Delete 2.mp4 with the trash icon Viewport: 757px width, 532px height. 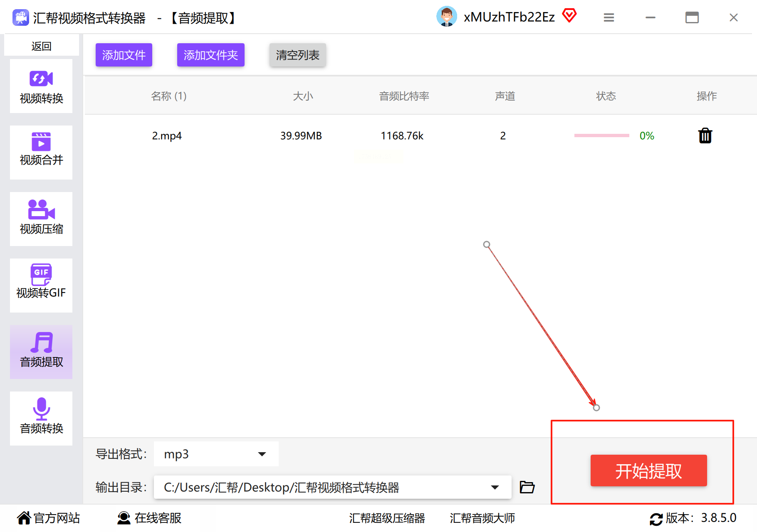click(705, 135)
